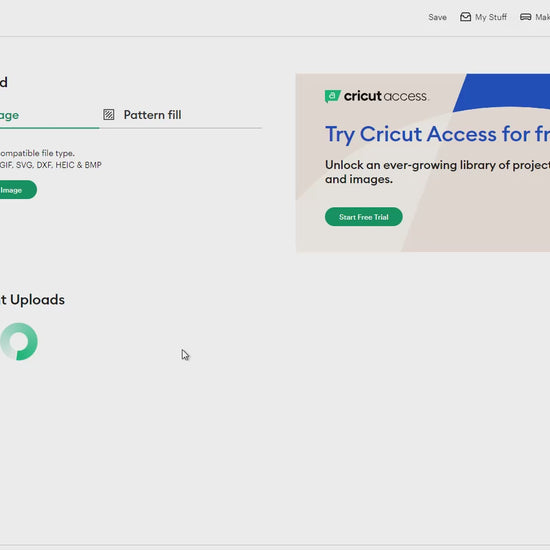550x550 pixels.
Task: Click the Cricut Access logo icon
Action: (x=332, y=96)
